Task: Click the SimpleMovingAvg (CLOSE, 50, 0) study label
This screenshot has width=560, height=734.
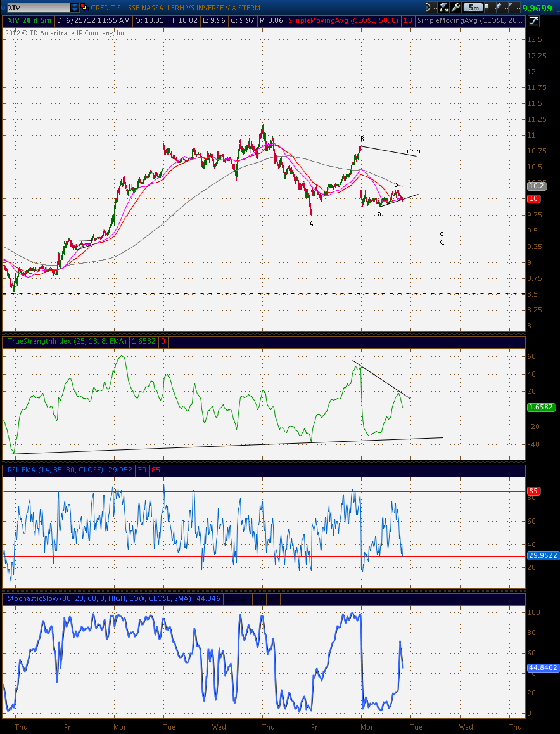Action: point(343,20)
